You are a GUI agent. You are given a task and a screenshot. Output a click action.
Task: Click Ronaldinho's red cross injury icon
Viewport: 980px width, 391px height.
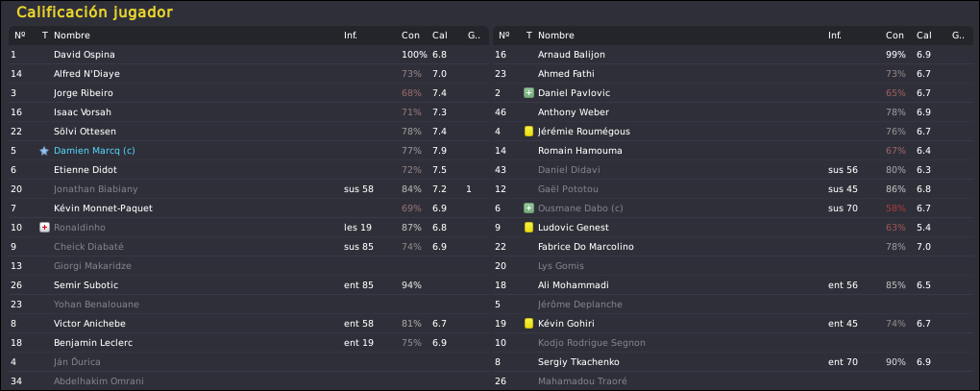44,228
